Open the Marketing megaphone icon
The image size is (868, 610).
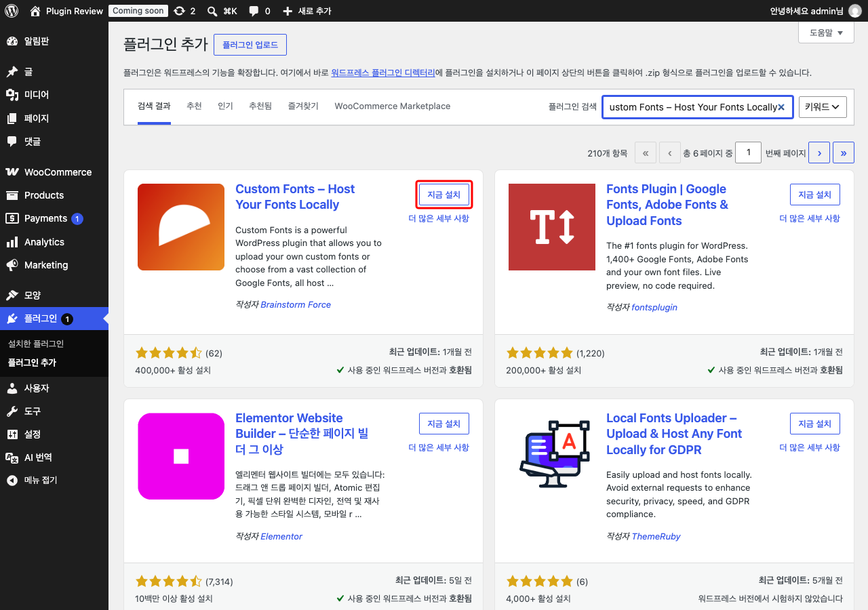12,265
